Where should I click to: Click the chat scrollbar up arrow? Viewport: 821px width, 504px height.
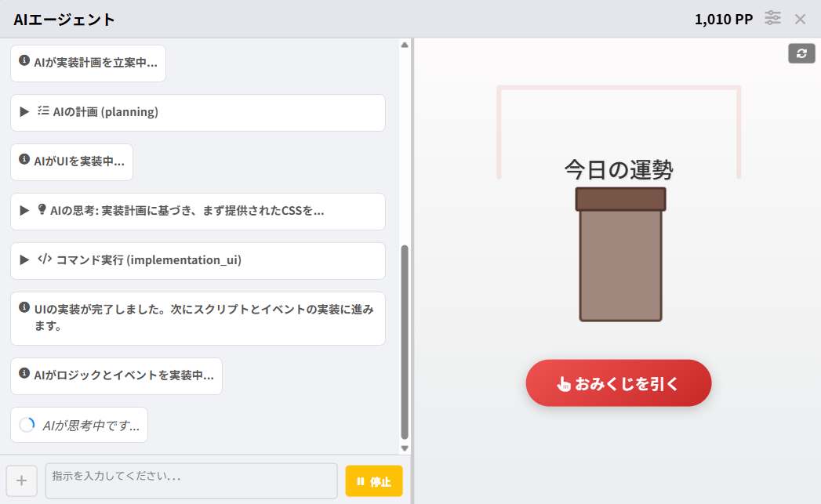click(405, 45)
